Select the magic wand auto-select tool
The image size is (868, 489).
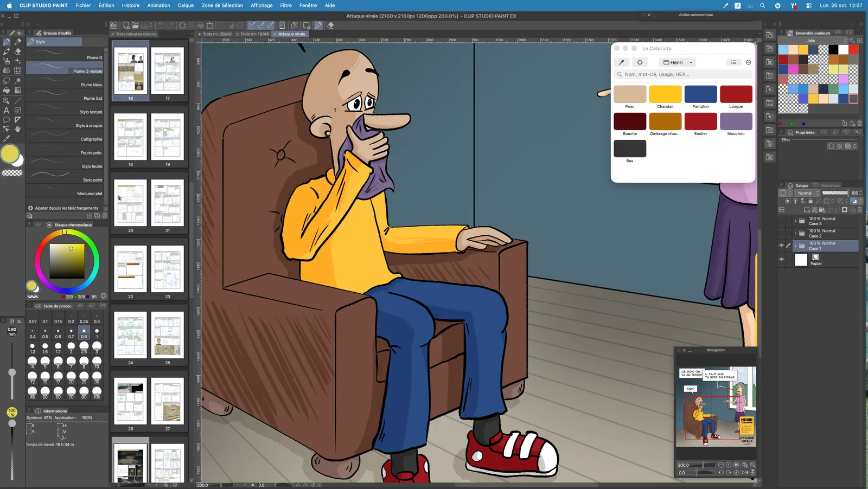[17, 80]
